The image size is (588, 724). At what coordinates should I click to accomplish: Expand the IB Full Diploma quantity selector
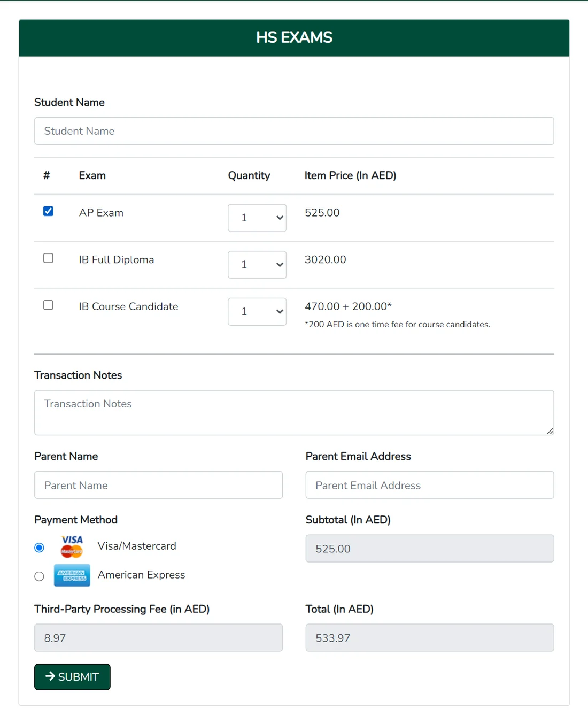coord(257,265)
